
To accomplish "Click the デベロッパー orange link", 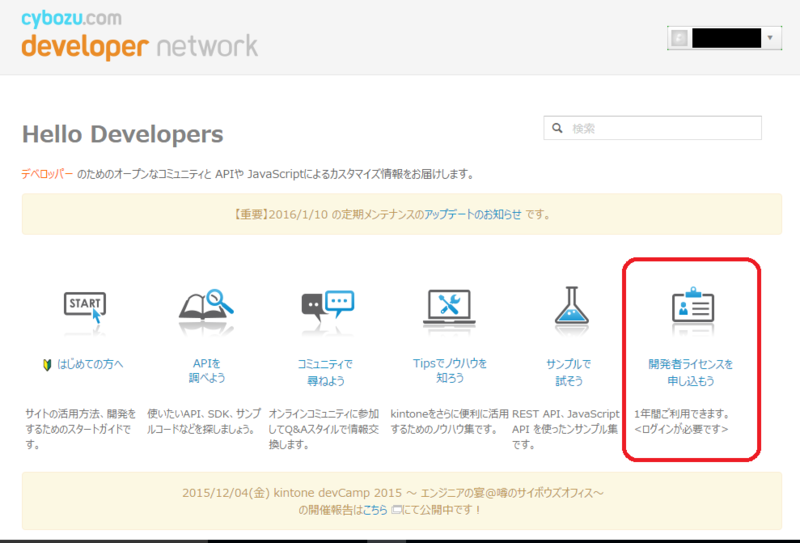I will 47,174.
